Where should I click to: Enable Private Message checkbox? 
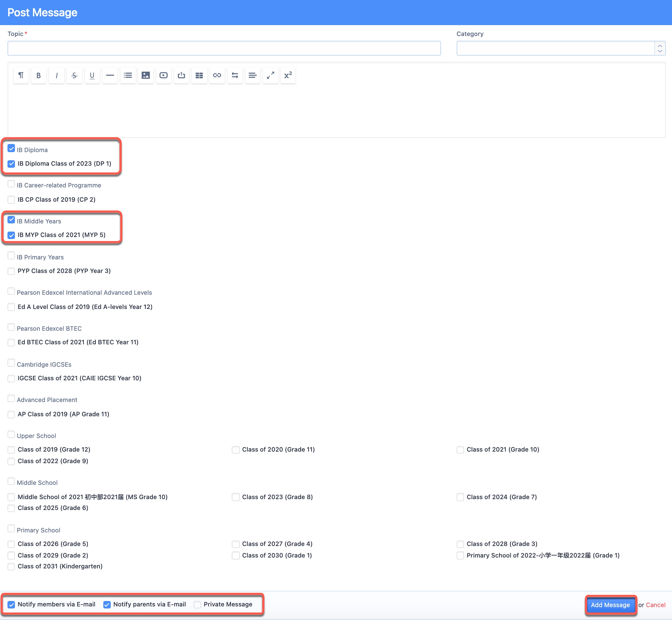pos(197,605)
